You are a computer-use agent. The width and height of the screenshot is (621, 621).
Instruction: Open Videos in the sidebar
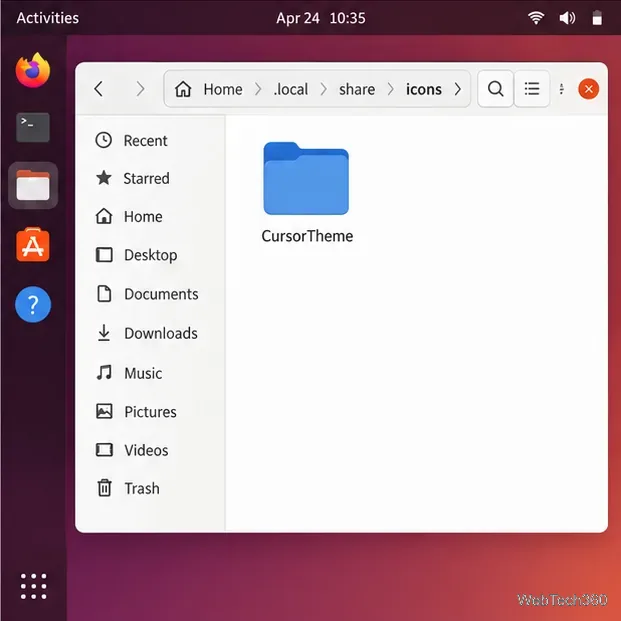tap(132, 450)
